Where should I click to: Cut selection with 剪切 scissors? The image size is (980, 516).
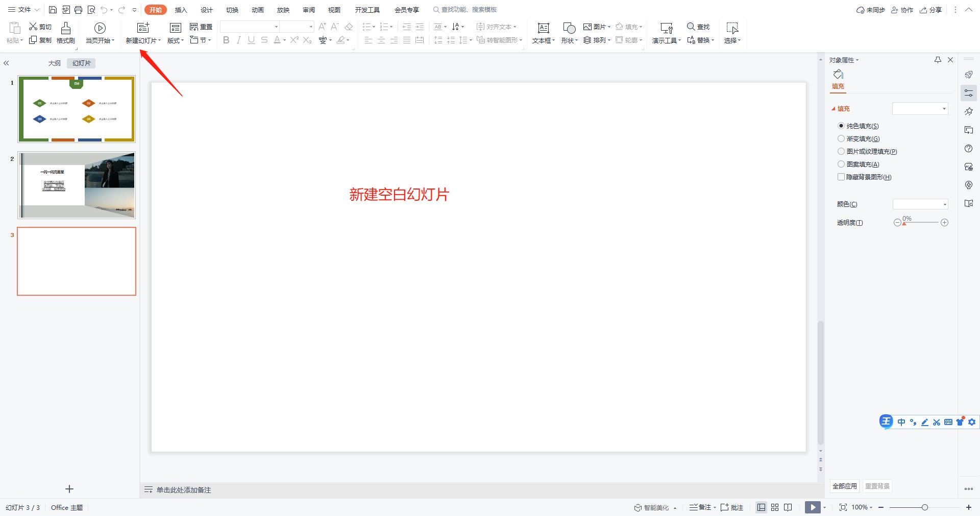point(40,27)
